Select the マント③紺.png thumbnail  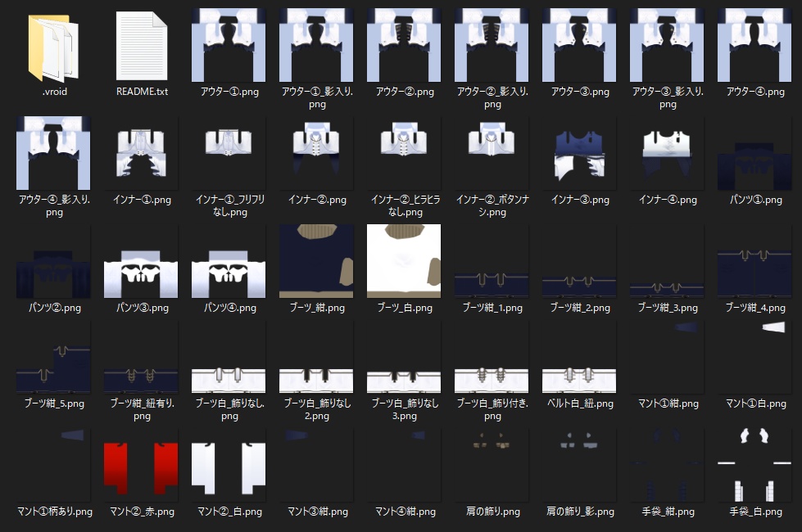pos(316,465)
